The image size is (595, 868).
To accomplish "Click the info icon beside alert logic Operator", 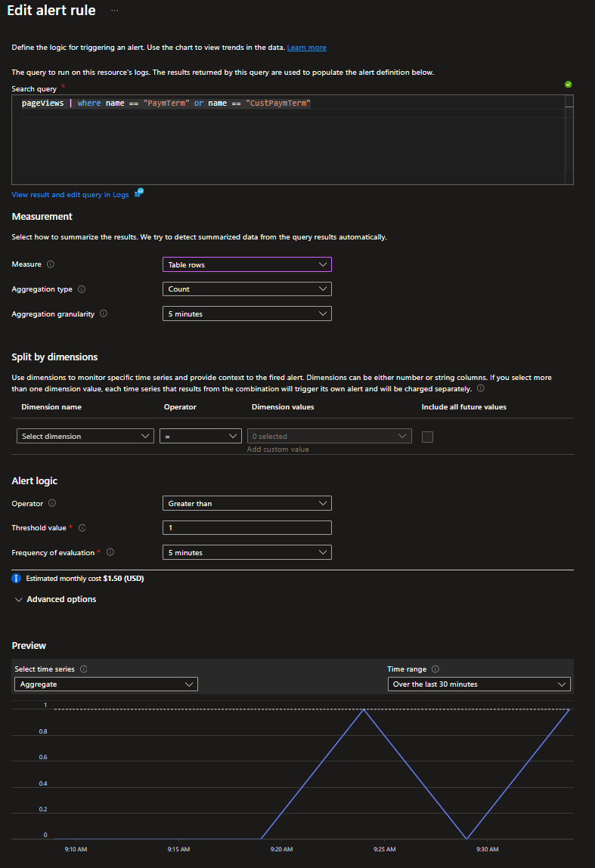I will [52, 503].
